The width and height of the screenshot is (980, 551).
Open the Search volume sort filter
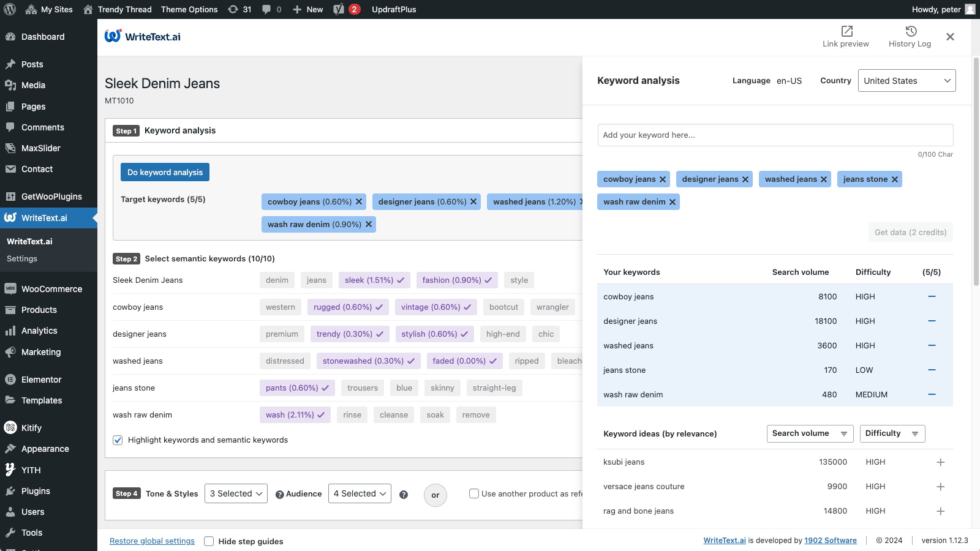pyautogui.click(x=810, y=433)
